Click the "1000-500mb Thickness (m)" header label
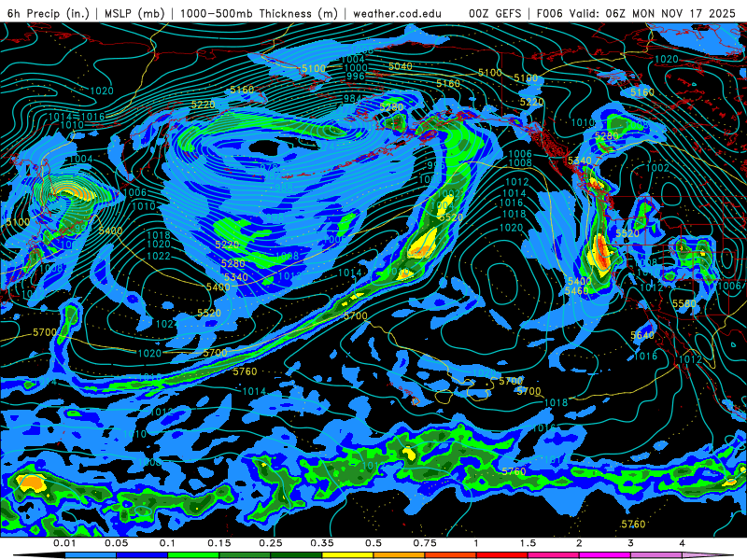The image size is (747, 560). click(259, 13)
